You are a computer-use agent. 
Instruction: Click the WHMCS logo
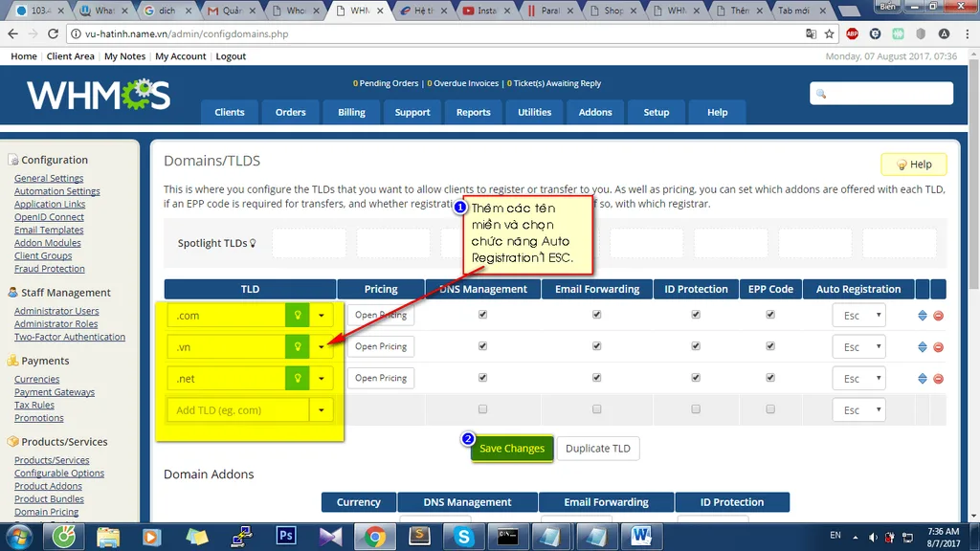[99, 96]
